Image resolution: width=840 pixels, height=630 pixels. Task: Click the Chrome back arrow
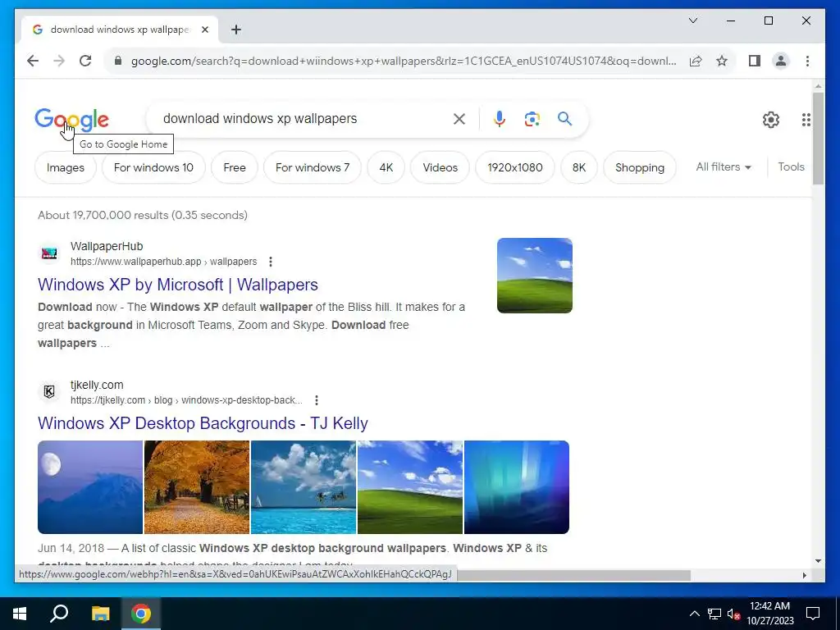[33, 61]
